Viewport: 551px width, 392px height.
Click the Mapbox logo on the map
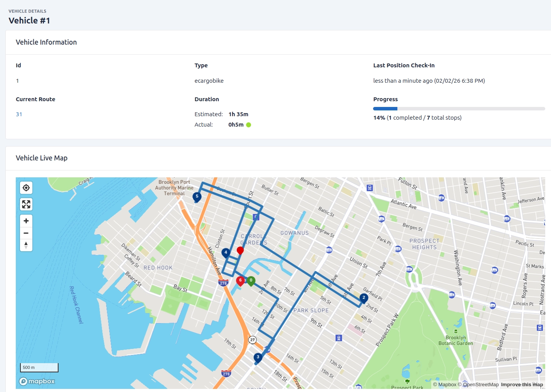click(x=37, y=381)
